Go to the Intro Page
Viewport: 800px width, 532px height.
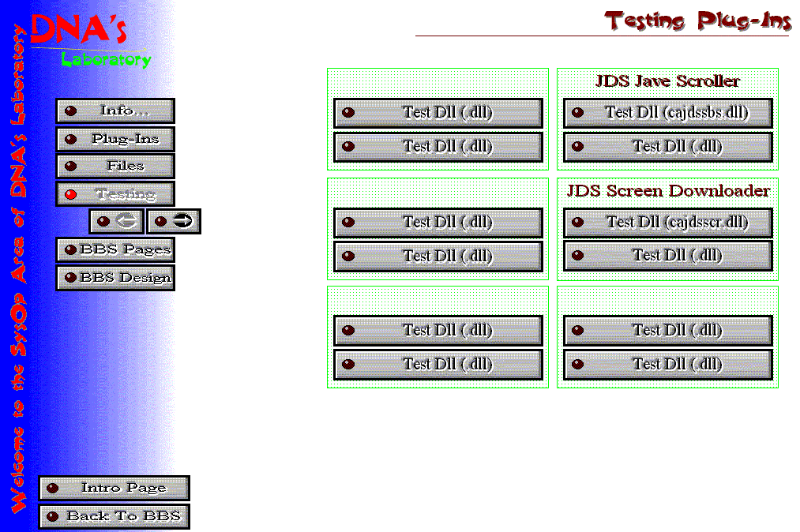pyautogui.click(x=114, y=488)
